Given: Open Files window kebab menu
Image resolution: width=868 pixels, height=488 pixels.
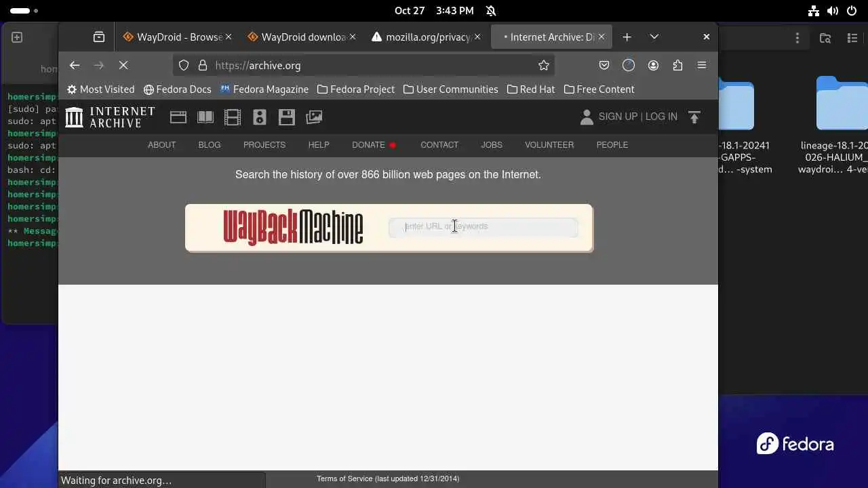Looking at the screenshot, I should click(x=797, y=39).
